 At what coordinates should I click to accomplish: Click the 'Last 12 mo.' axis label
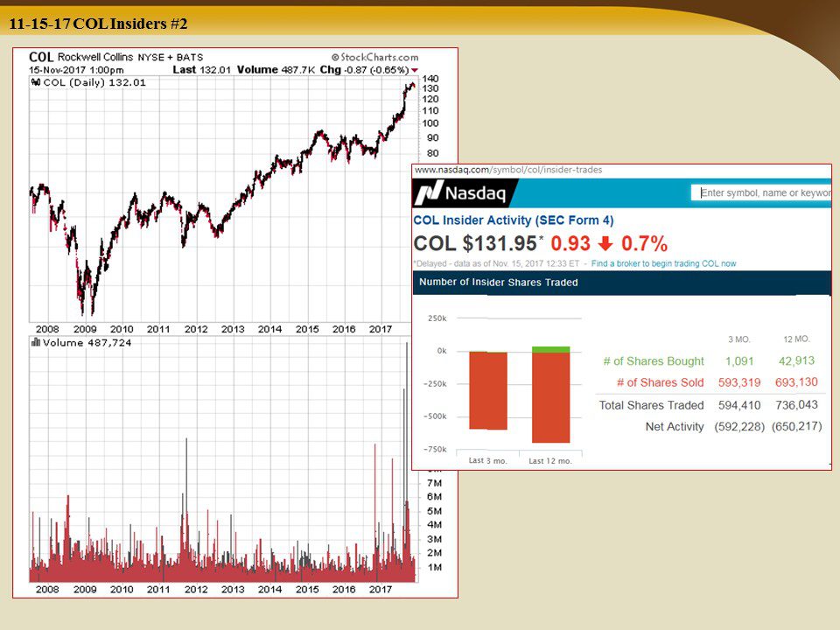click(550, 461)
